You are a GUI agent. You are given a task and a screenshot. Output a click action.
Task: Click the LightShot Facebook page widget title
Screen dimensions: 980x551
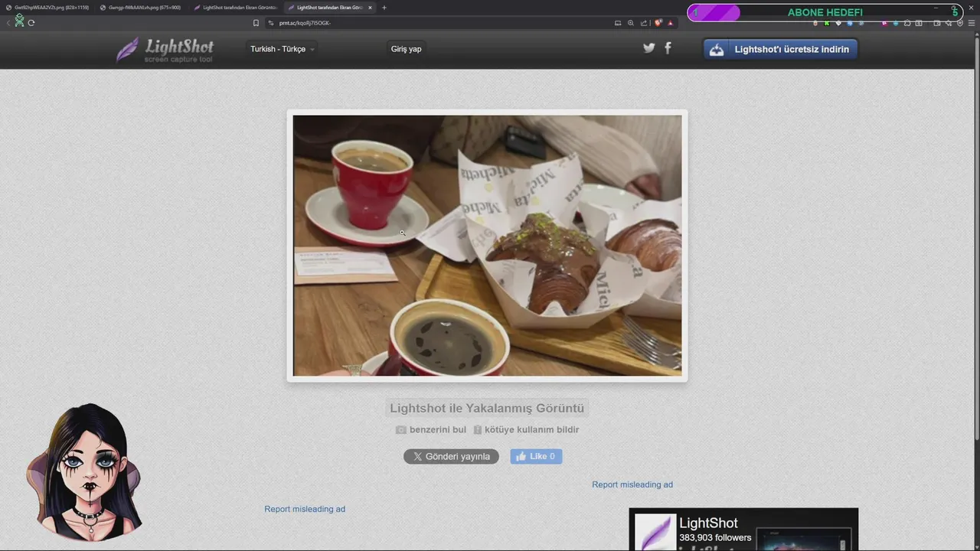coord(708,523)
